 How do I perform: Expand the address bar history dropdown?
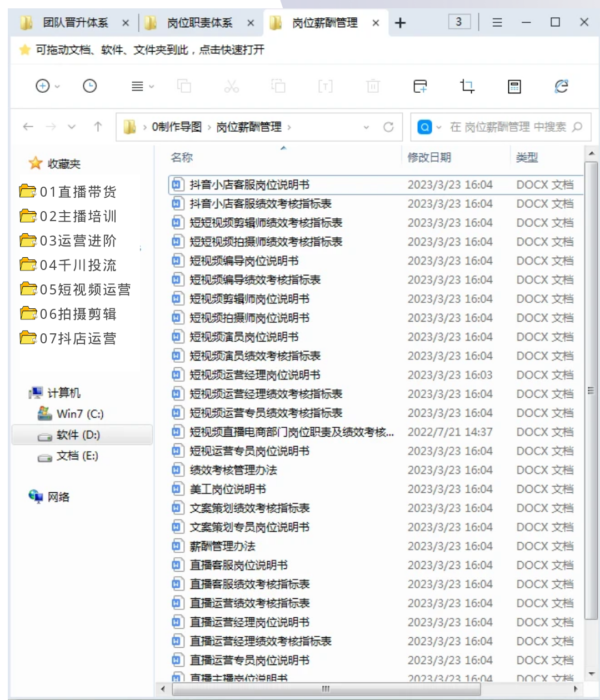point(366,127)
